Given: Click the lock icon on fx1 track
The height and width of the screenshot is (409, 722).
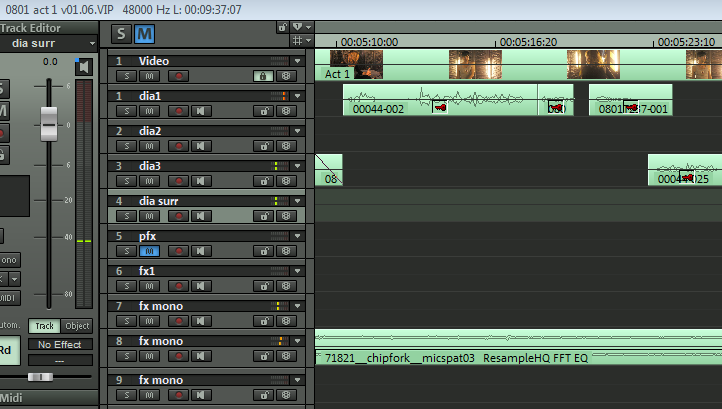Looking at the screenshot, I should pos(264,285).
